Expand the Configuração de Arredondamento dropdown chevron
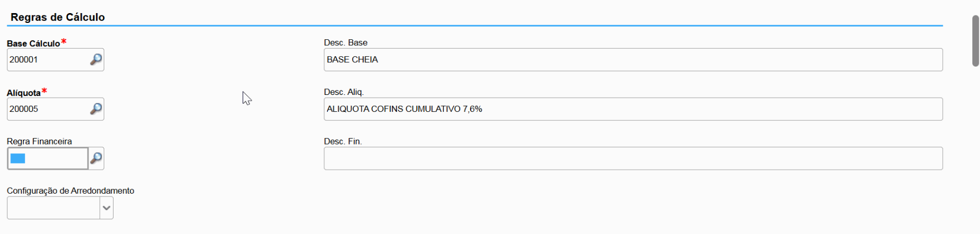Image resolution: width=980 pixels, height=234 pixels. click(106, 208)
